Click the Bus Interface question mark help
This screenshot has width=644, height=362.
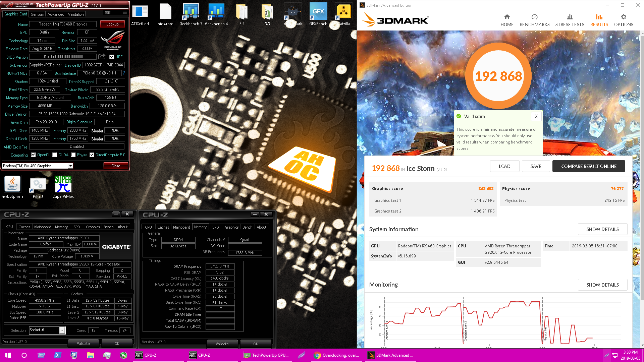[124, 73]
